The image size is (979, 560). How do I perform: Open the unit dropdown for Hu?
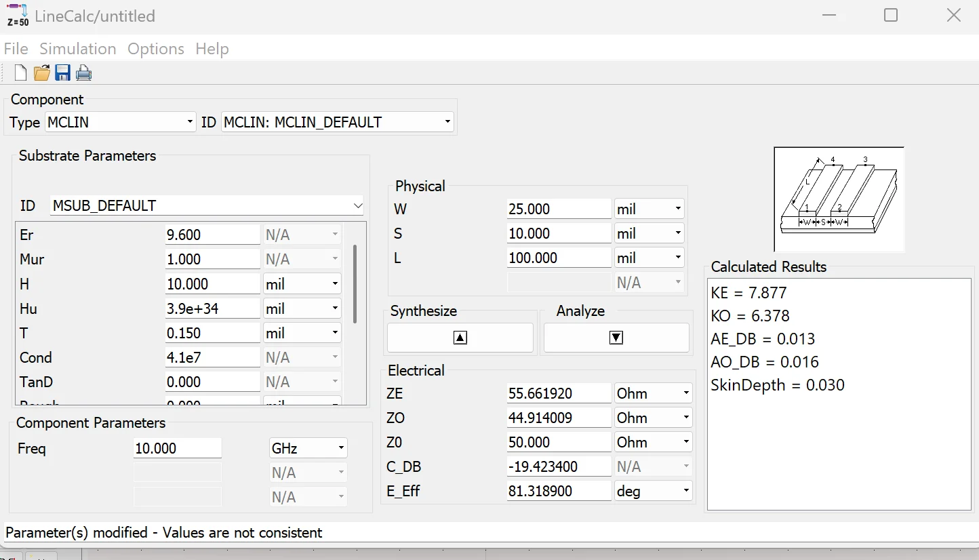[302, 308]
